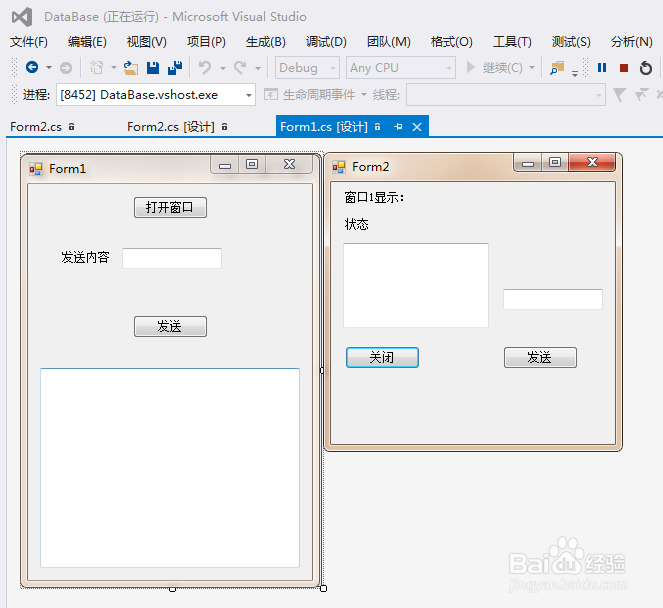Image resolution: width=663 pixels, height=608 pixels.
Task: Click the 发送 button in Form1
Action: pyautogui.click(x=170, y=326)
